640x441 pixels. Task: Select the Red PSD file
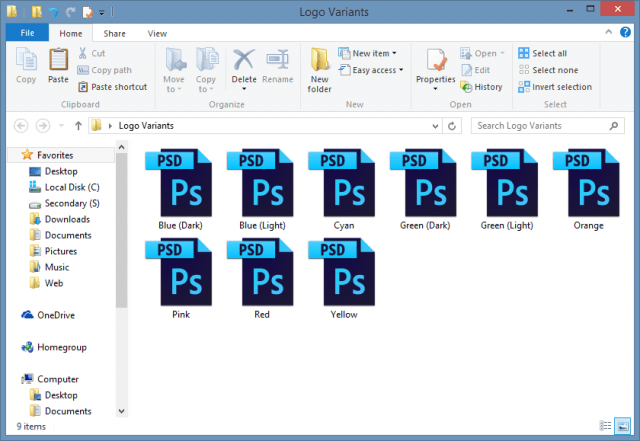click(x=261, y=279)
